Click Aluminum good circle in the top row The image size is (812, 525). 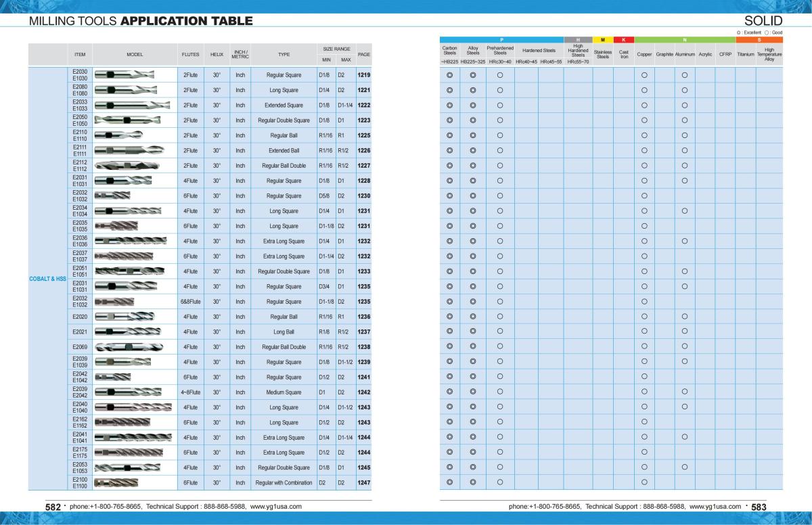pyautogui.click(x=685, y=75)
